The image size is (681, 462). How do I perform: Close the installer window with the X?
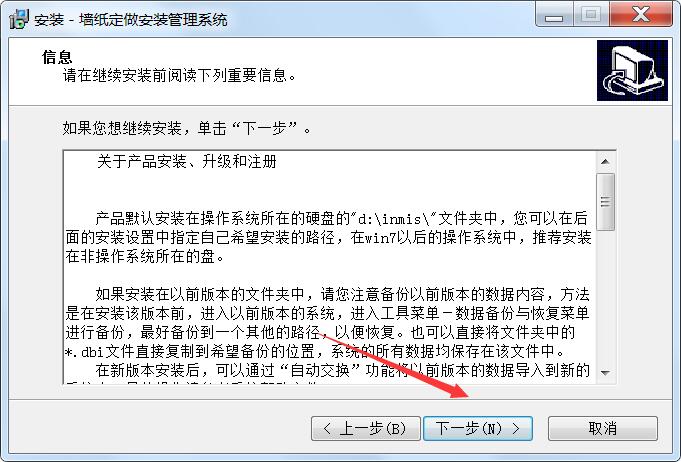coord(641,15)
